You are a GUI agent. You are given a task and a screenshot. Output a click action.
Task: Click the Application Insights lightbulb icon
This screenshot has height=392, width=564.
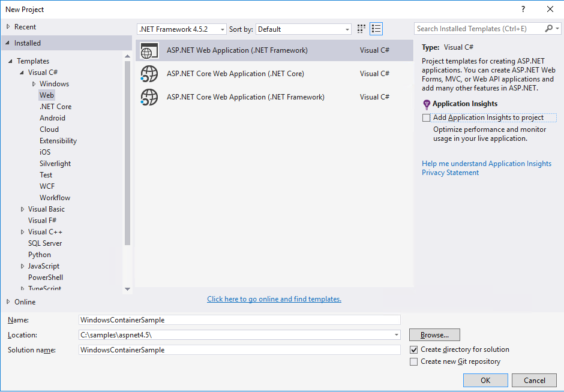[426, 104]
